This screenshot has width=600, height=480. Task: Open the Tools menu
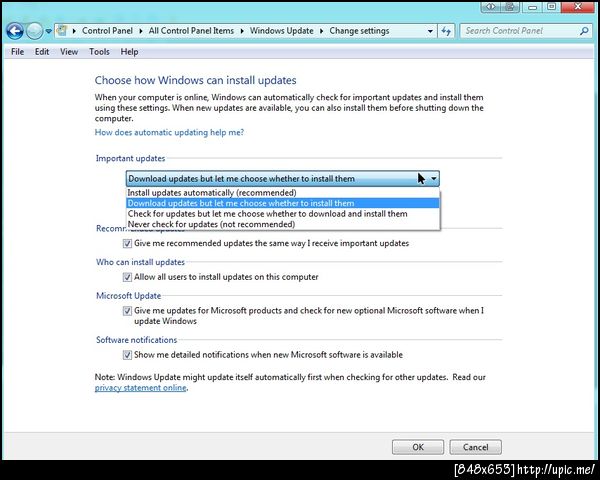pyautogui.click(x=99, y=52)
